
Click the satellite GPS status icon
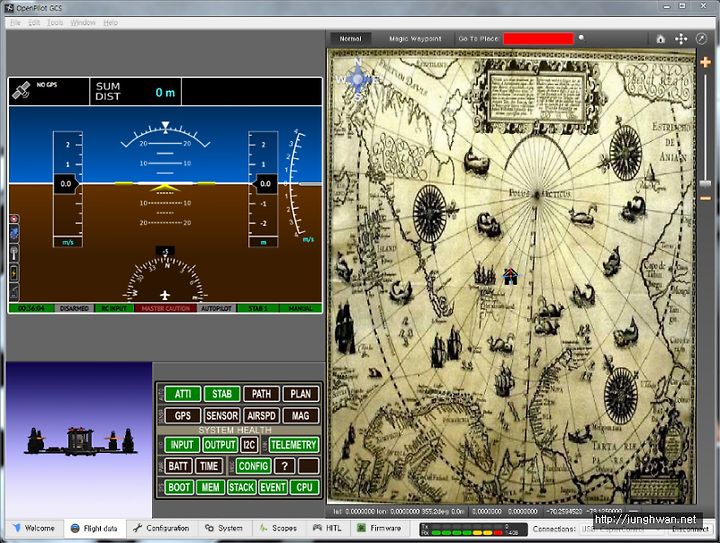(21, 90)
